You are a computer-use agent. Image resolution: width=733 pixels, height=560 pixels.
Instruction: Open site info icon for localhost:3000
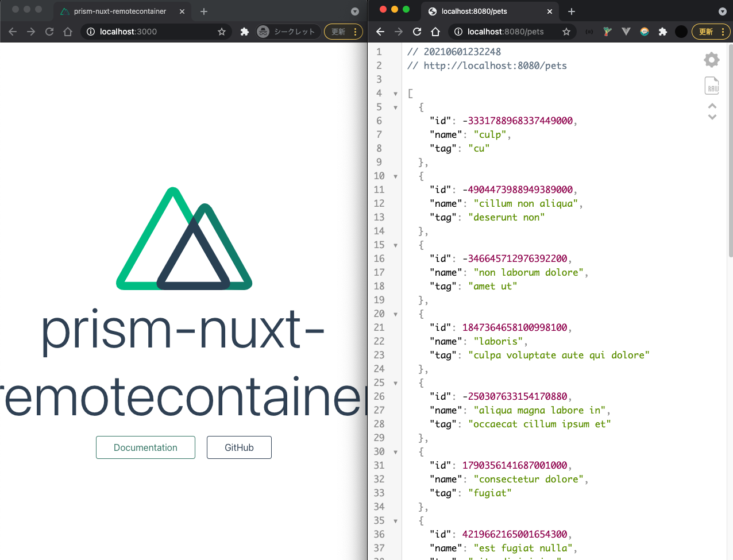[x=91, y=32]
